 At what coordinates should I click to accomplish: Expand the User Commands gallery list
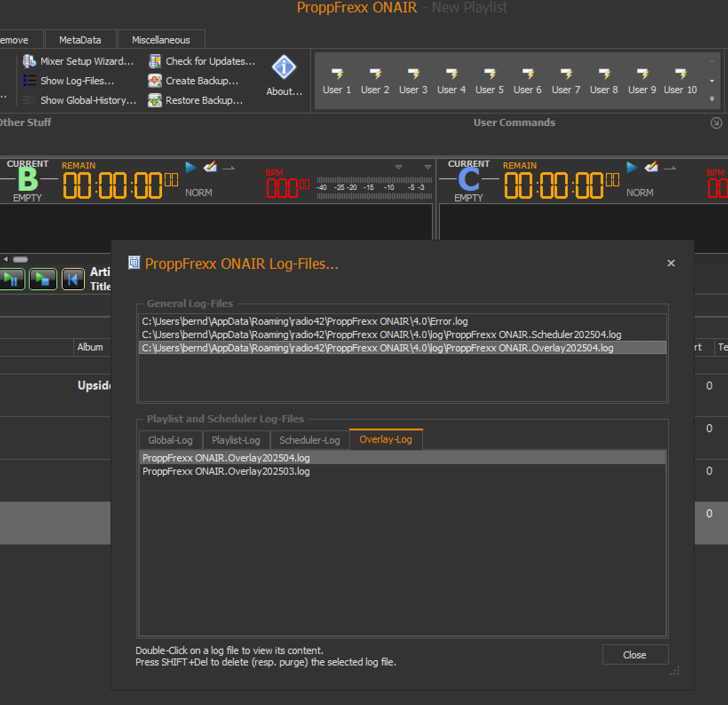point(712,99)
